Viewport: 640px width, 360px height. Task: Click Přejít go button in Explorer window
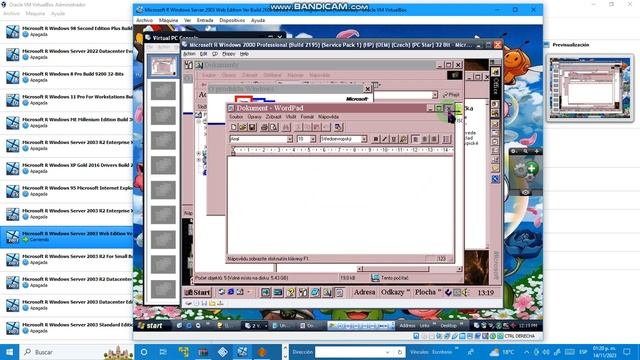click(x=451, y=95)
